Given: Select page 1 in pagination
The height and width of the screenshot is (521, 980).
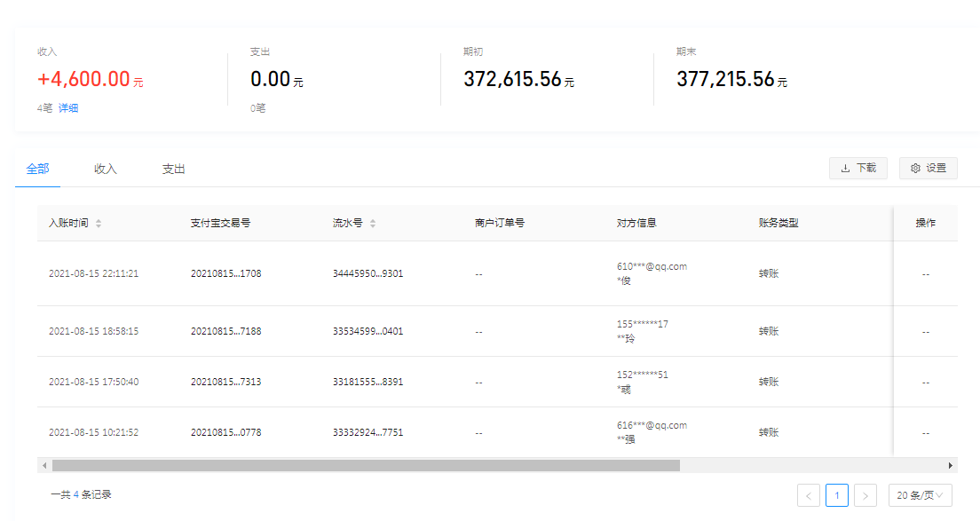Looking at the screenshot, I should click(836, 495).
